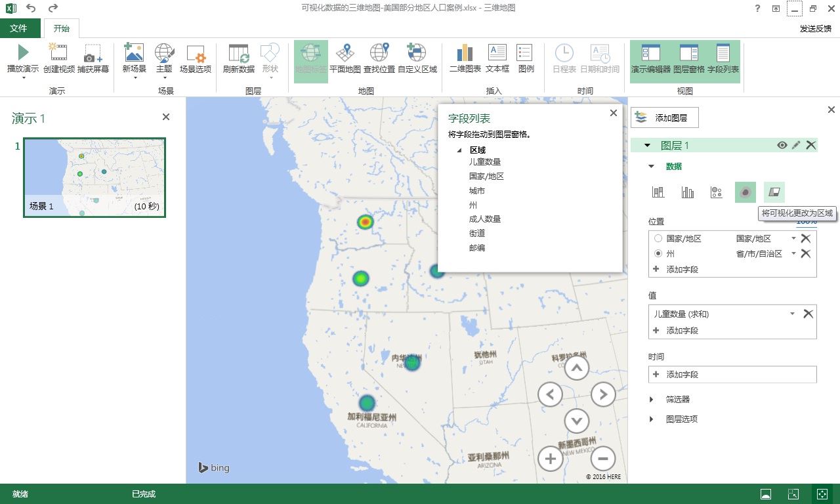Switch to the 开始 ribbon tab
Viewport: 840px width, 504px height.
coord(61,28)
